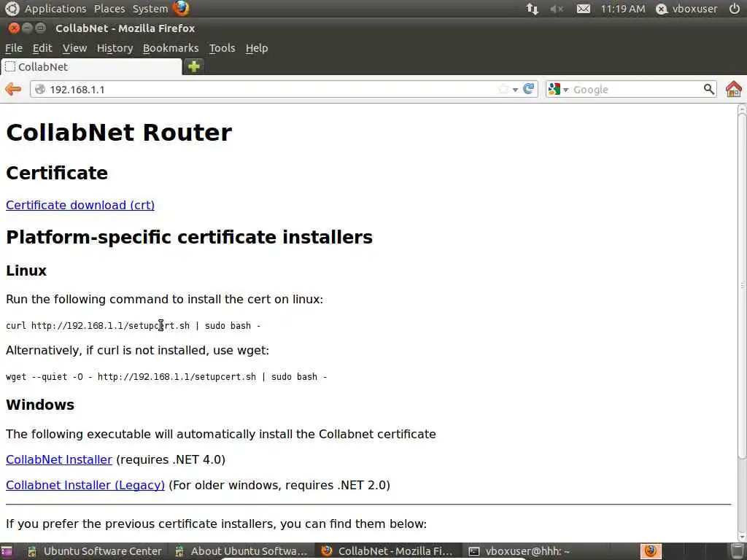Click the CollabNet Router heading
Viewport: 747px width, 560px height.
tap(119, 133)
